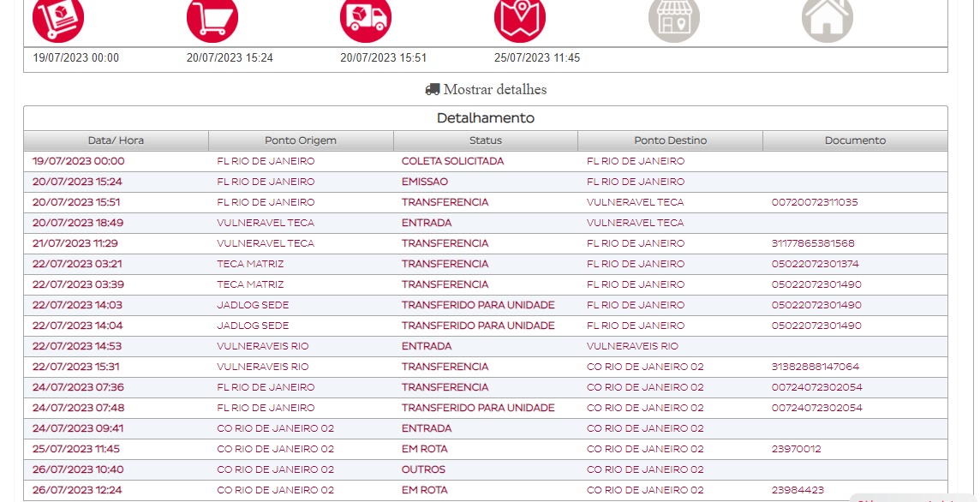
Task: Click timeline date 20/07/2023 15:51 under the truck icon
Action: (383, 58)
